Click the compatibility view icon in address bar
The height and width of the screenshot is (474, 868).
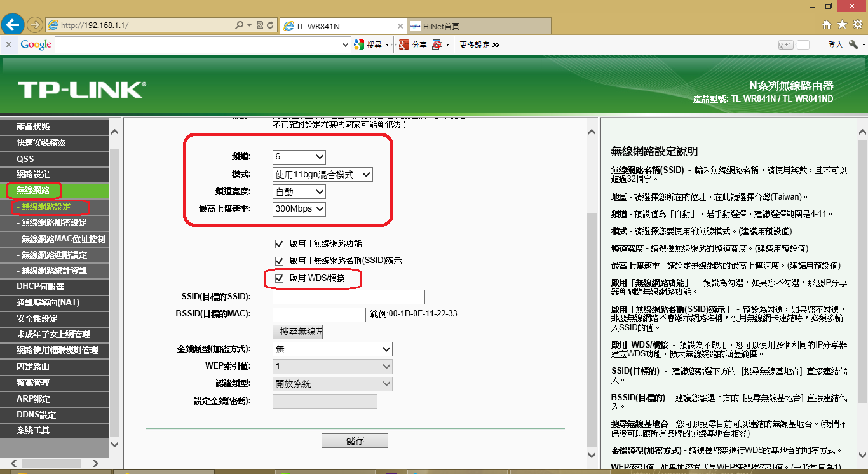260,25
